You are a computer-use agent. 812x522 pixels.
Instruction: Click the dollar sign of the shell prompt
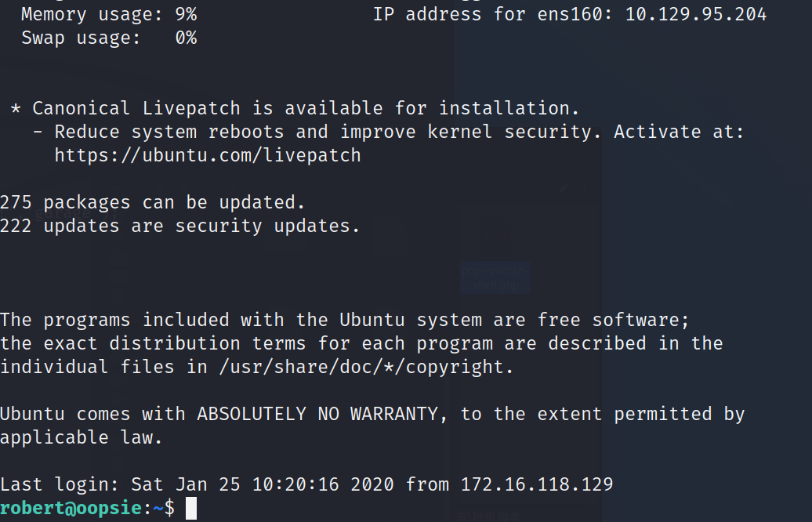[169, 508]
